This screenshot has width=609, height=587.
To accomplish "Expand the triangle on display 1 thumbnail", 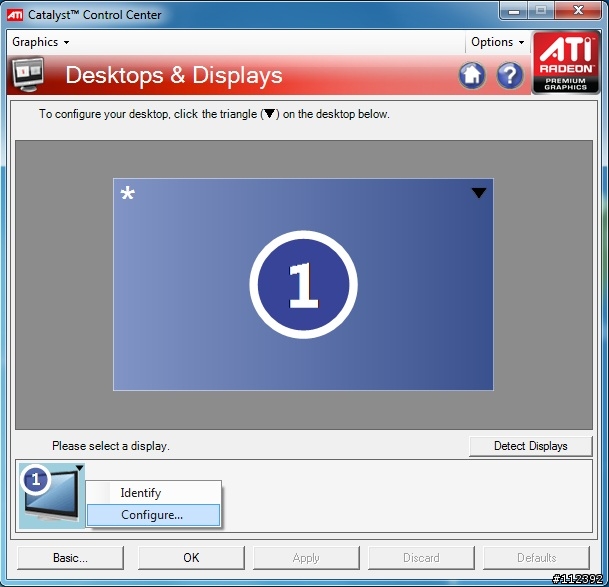I will [80, 468].
